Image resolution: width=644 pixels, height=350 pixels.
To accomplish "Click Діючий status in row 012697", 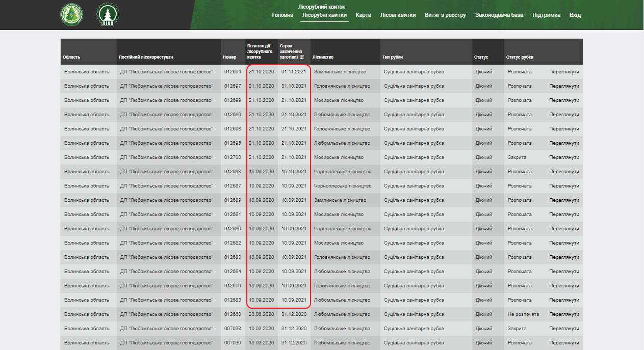I will [484, 86].
